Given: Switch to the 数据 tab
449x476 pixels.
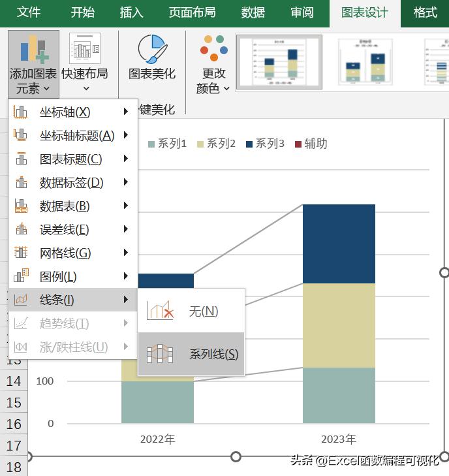Looking at the screenshot, I should pos(253,13).
